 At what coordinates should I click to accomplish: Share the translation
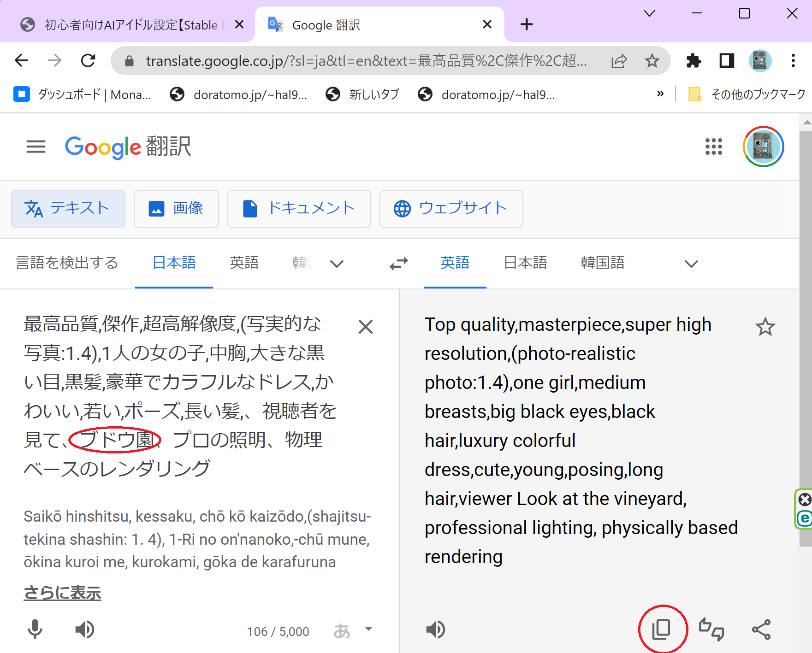761,629
